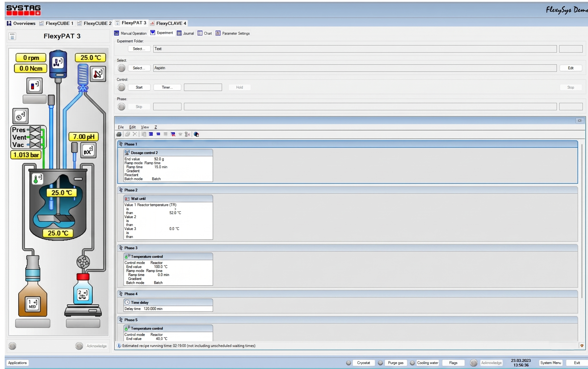Click the Timer... button
The height and width of the screenshot is (369, 588).
tap(167, 87)
